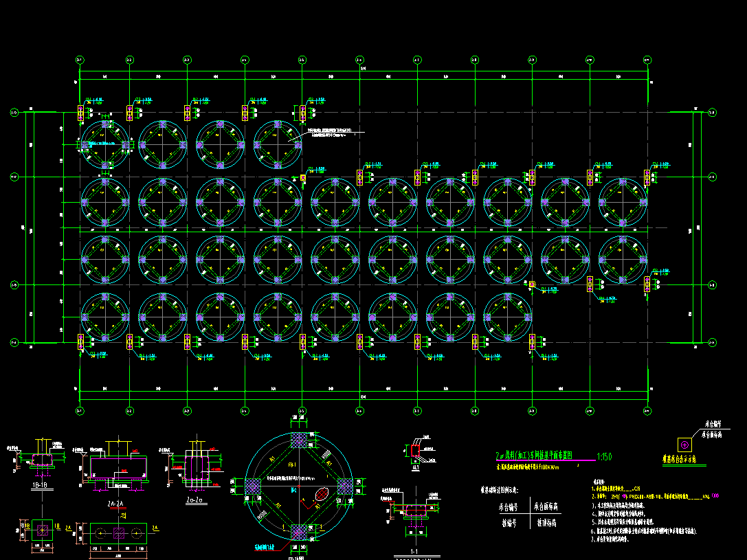Select note line 1 ending in C35

coord(616,489)
